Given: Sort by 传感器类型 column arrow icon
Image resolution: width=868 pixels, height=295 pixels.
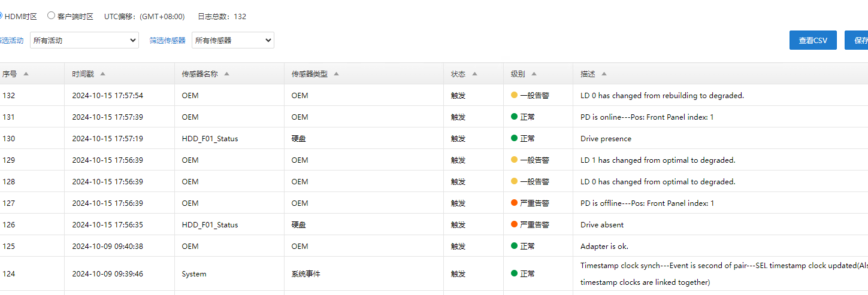Looking at the screenshot, I should click(337, 74).
